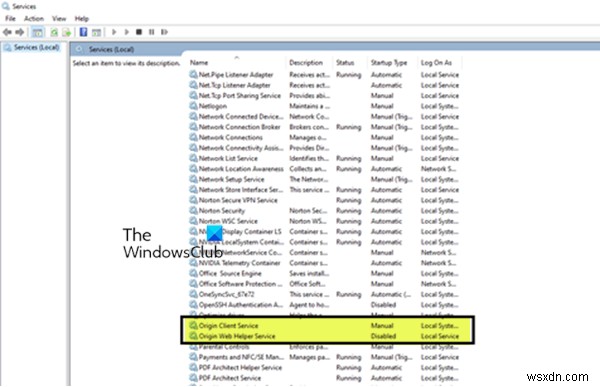The height and width of the screenshot is (387, 600).
Task: Select Office Software Protection service name
Action: pyautogui.click(x=241, y=284)
